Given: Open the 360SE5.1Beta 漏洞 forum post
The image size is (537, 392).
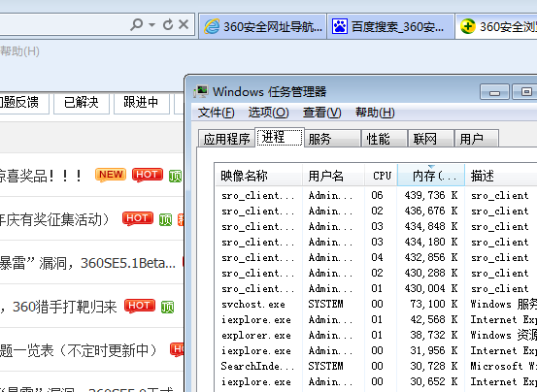Looking at the screenshot, I should pos(87,263).
